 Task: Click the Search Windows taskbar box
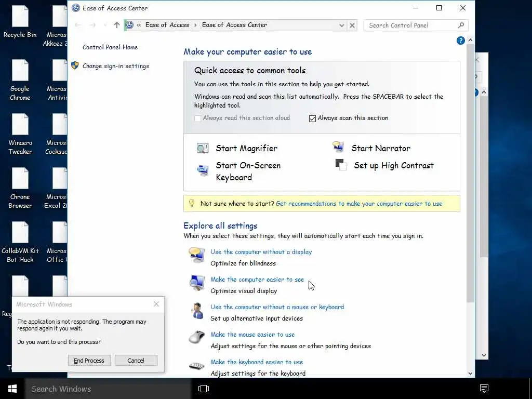108,389
